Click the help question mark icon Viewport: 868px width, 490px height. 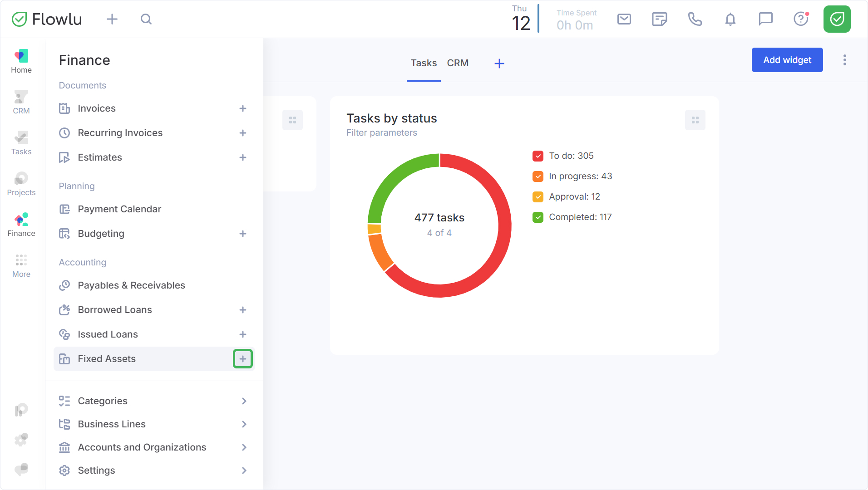point(801,19)
